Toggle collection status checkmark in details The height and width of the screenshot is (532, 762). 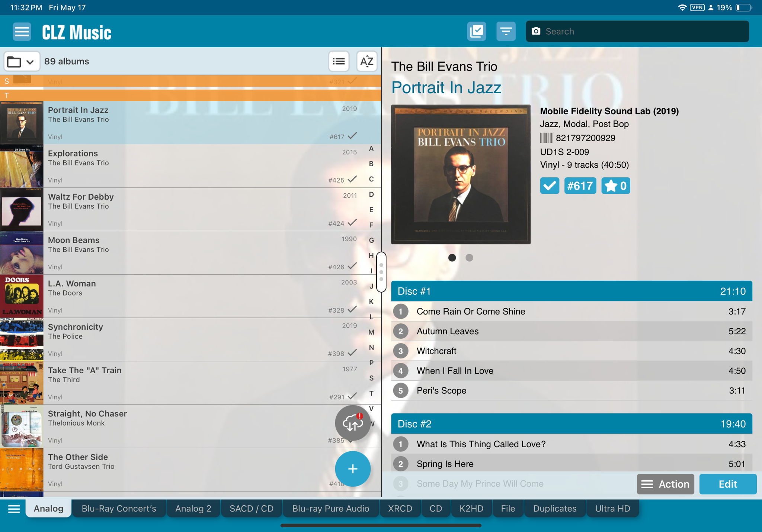tap(550, 186)
